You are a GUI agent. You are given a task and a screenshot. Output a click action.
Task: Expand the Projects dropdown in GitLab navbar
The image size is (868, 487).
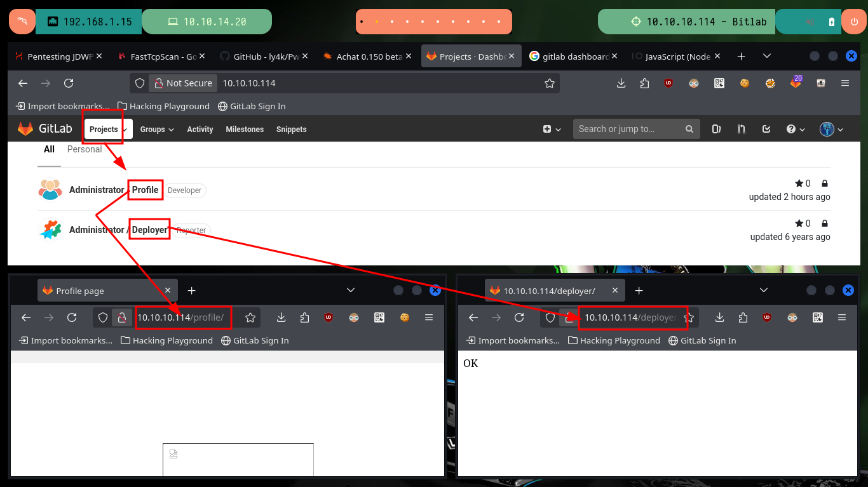[108, 129]
